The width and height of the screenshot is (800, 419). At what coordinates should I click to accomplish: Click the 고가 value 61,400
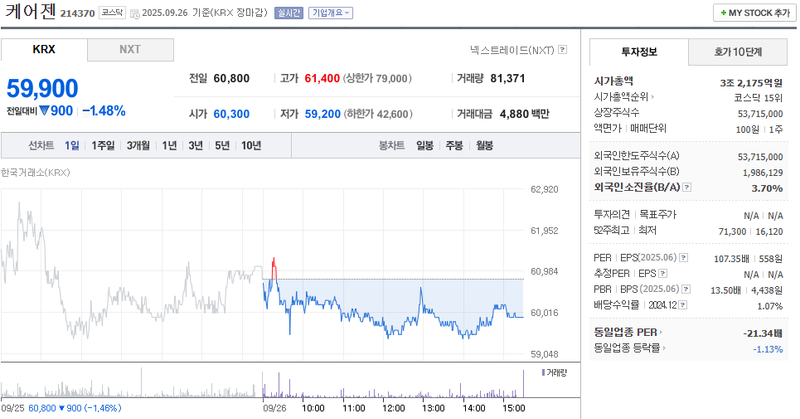pyautogui.click(x=322, y=78)
